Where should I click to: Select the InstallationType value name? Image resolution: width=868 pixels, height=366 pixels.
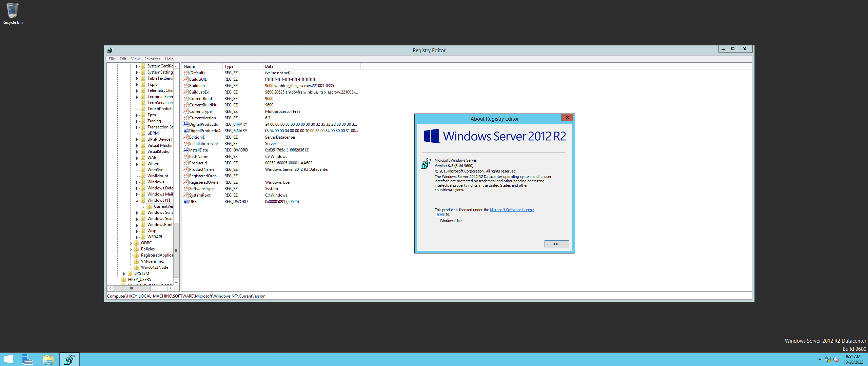[x=203, y=144]
